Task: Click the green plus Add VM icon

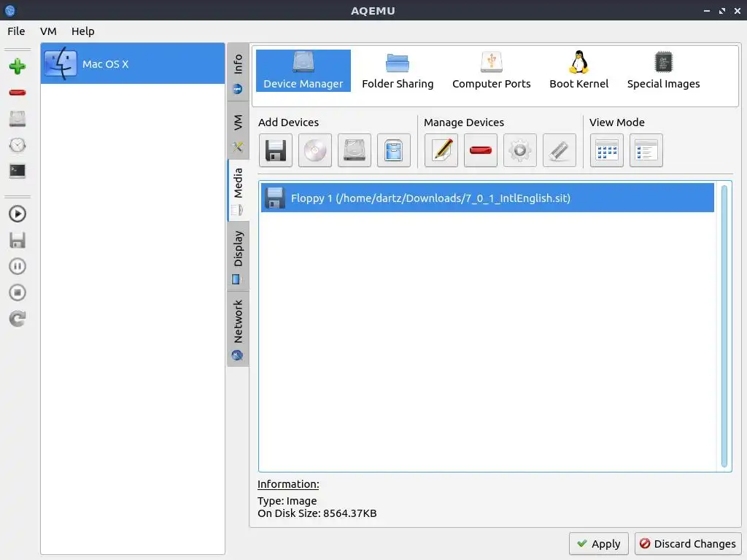Action: tap(18, 66)
